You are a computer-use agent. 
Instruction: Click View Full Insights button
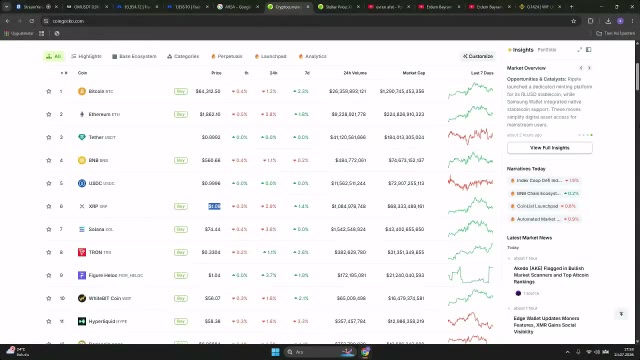click(x=549, y=148)
